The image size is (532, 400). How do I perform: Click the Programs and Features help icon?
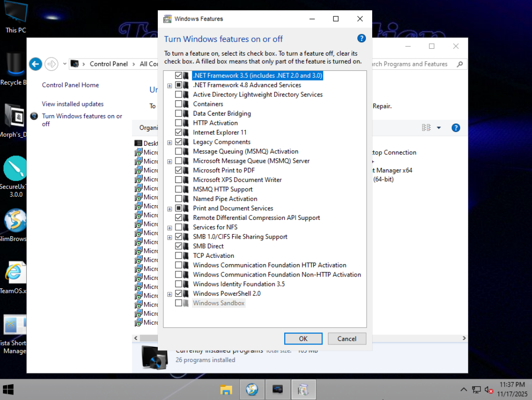456,128
